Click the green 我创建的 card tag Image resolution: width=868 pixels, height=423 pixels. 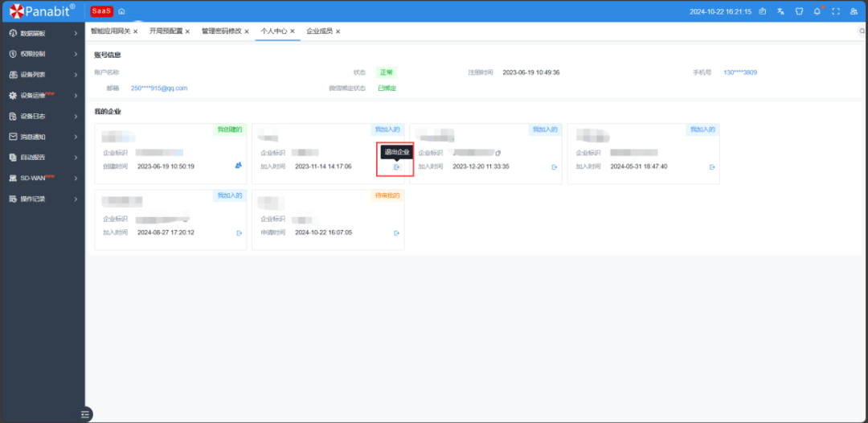pos(230,129)
